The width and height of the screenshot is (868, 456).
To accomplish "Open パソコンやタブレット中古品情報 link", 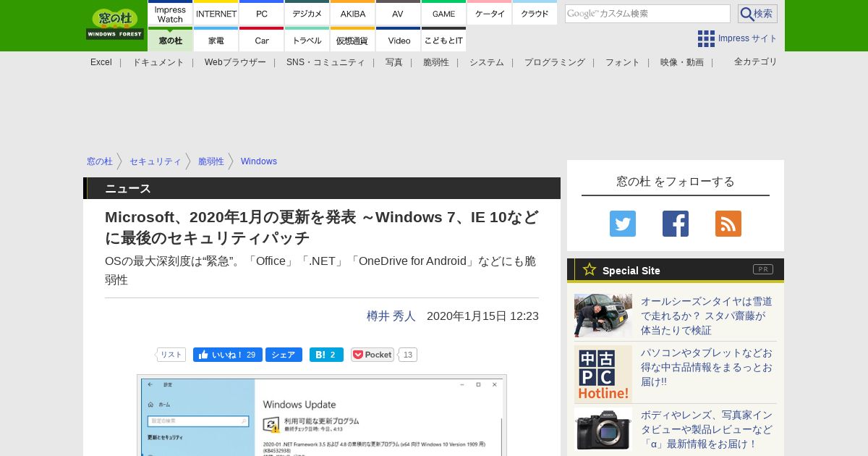I will tap(707, 367).
